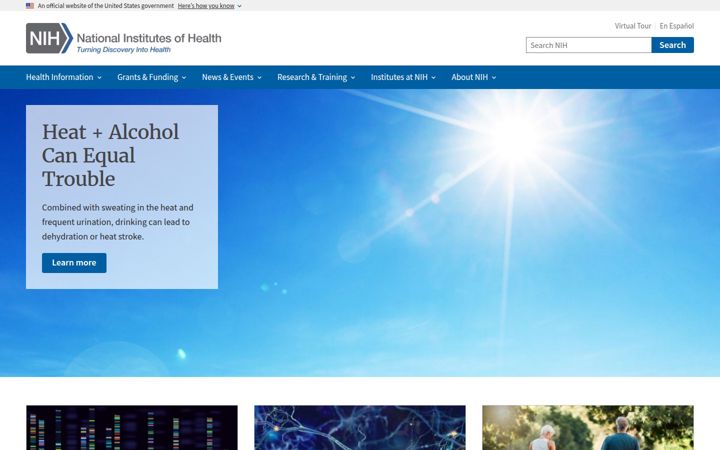Expand the Research & Training dropdown chevron
720x450 pixels.
(353, 78)
